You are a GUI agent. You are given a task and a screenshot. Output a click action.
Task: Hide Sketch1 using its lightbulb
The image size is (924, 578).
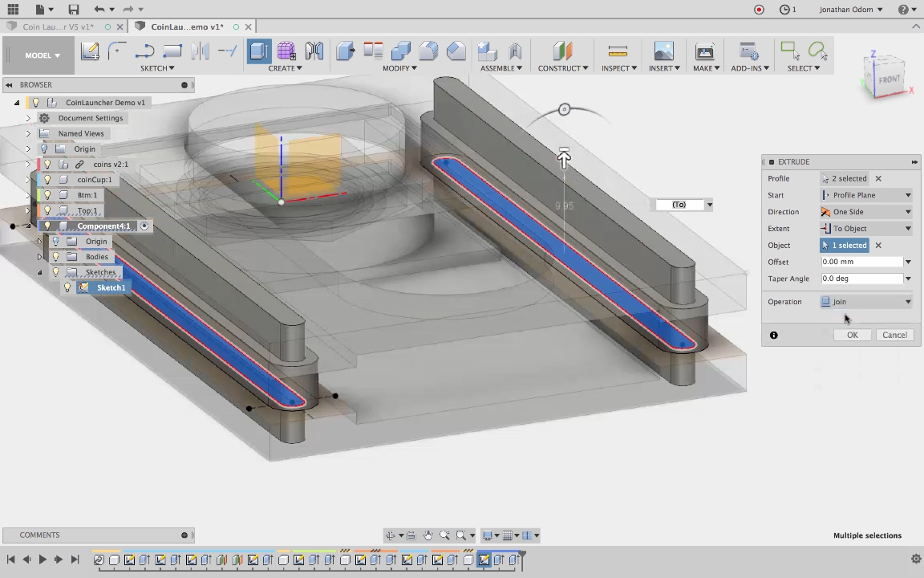coord(68,287)
